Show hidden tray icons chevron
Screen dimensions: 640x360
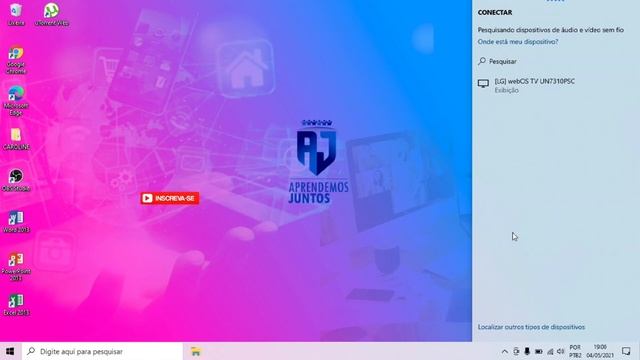(504, 351)
